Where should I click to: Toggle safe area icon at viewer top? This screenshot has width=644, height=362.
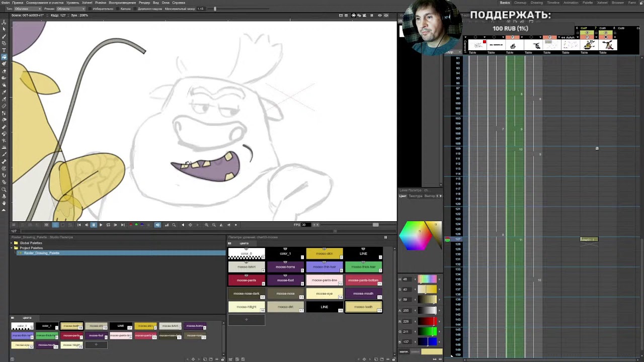click(341, 15)
